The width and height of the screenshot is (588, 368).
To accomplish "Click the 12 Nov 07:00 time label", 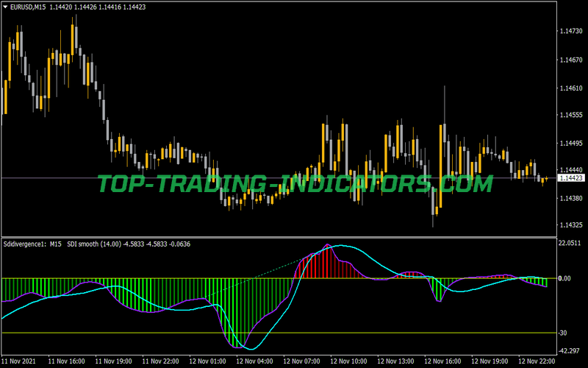I will 301,361.
